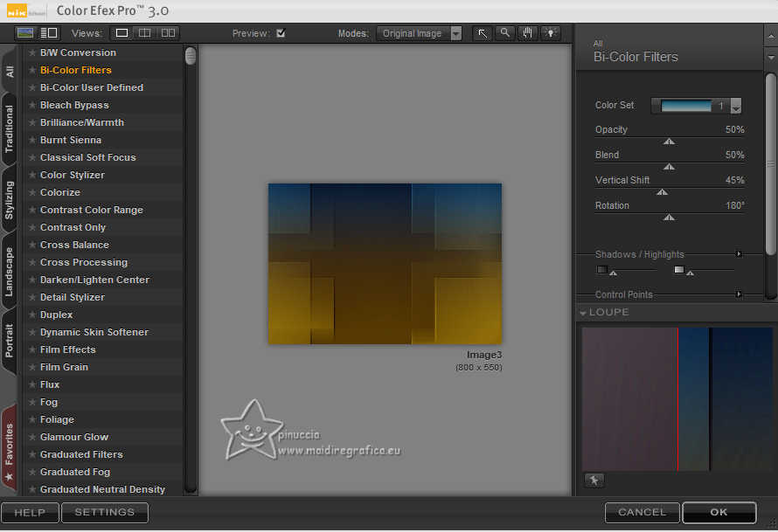This screenshot has height=532, width=778.
Task: Pick the hand pan tool
Action: [527, 33]
